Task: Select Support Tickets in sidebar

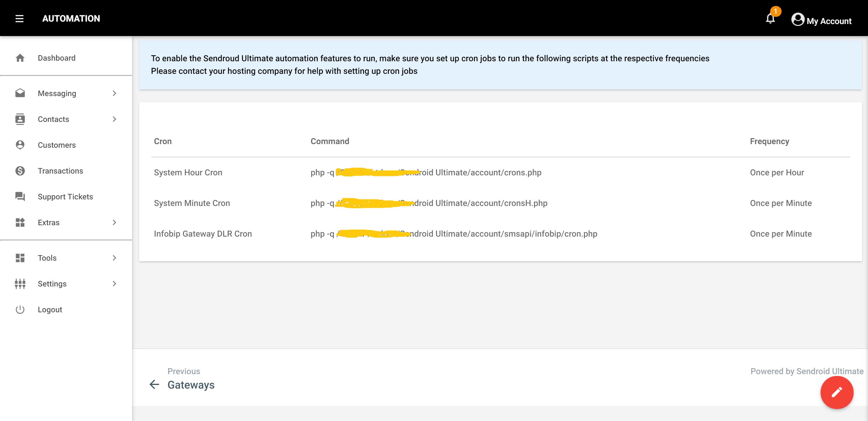Action: point(65,196)
